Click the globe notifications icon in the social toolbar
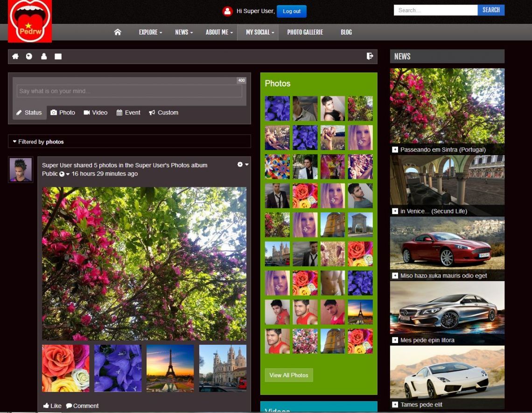532x413 pixels. [x=29, y=57]
